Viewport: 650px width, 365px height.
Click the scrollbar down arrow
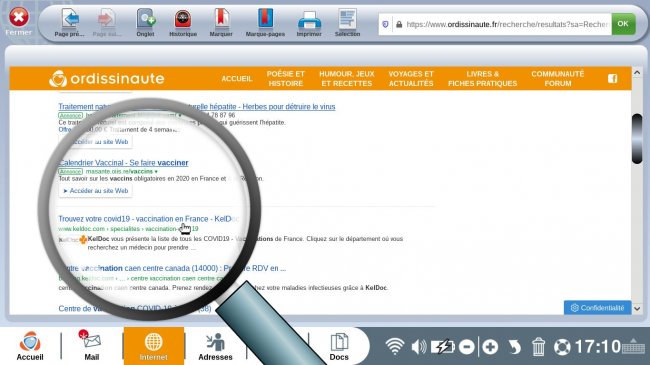click(x=637, y=309)
